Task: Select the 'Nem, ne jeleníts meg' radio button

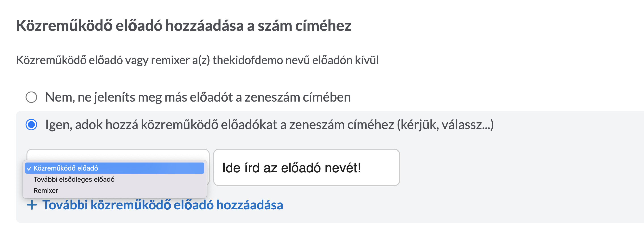Action: (x=32, y=97)
